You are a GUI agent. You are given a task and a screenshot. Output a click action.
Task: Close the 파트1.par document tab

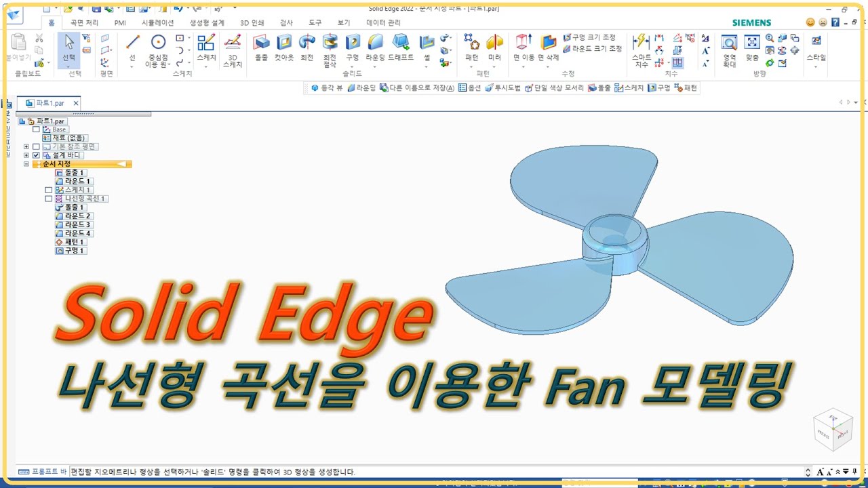click(76, 103)
